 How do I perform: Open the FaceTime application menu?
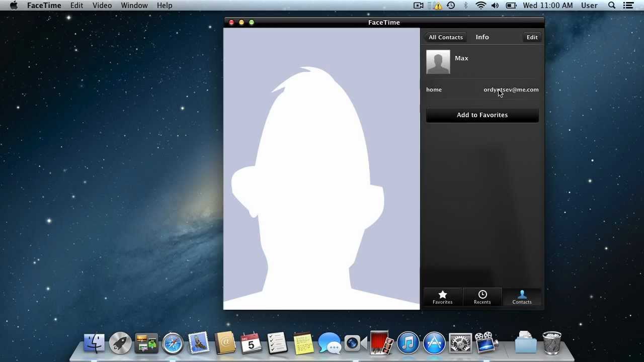[44, 6]
